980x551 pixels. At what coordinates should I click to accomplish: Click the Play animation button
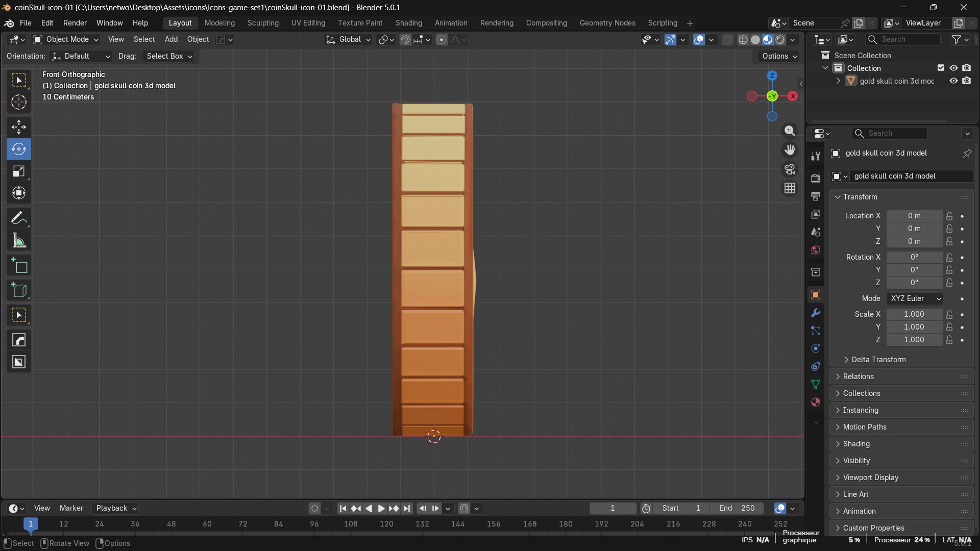pyautogui.click(x=381, y=508)
